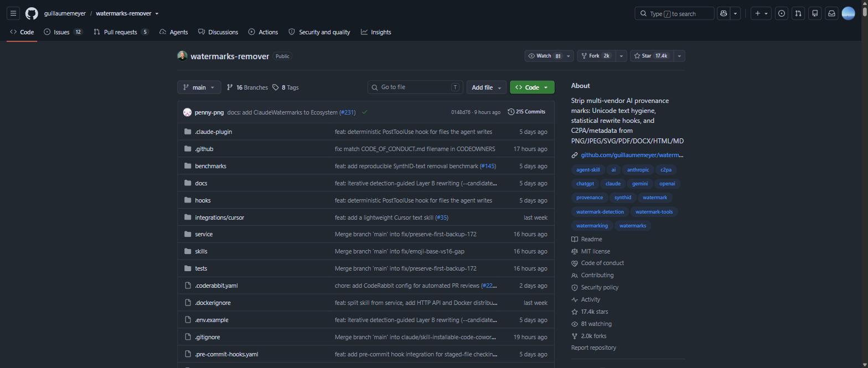Open the hooks folder

click(203, 200)
